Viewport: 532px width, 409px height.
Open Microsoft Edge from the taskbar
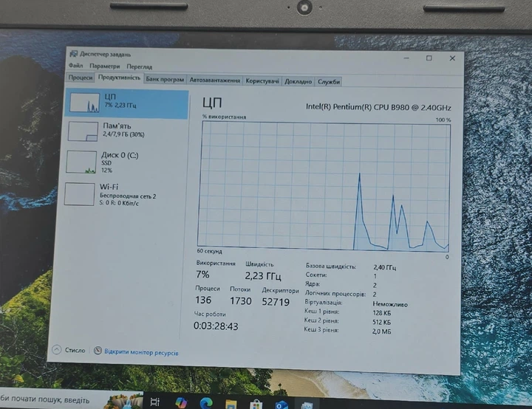pyautogui.click(x=206, y=403)
